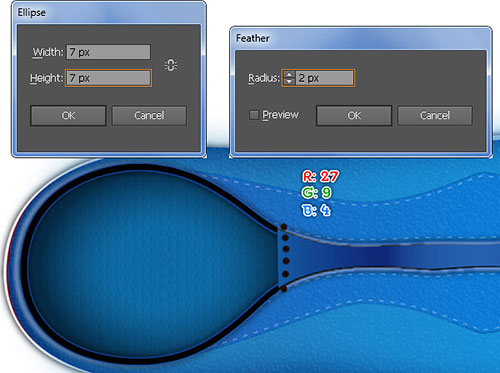Click the Feather dialog title bar

coord(361,38)
